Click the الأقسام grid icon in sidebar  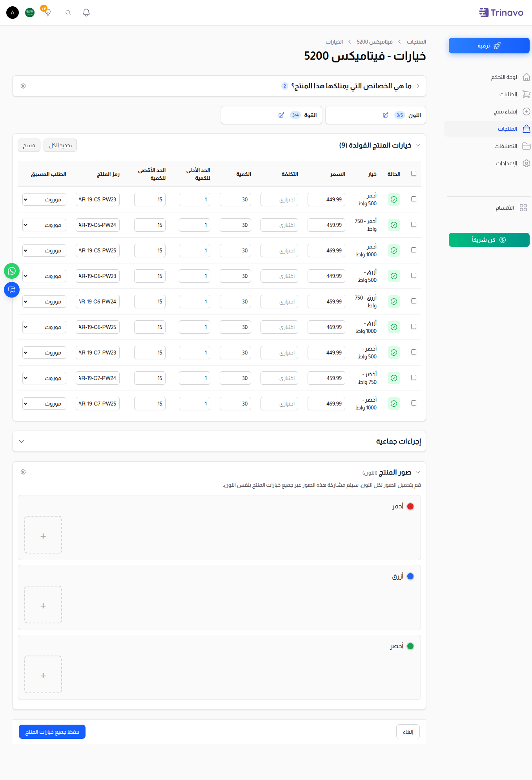pos(523,208)
